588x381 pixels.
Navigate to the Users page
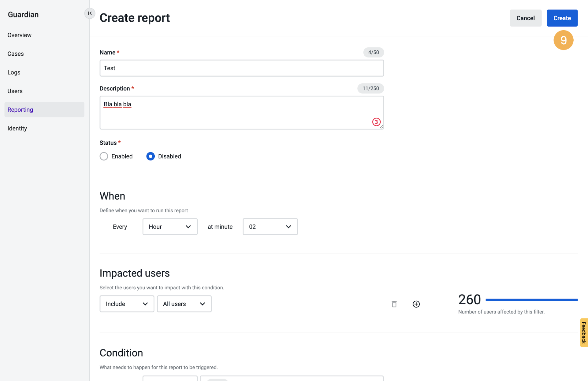click(x=15, y=91)
